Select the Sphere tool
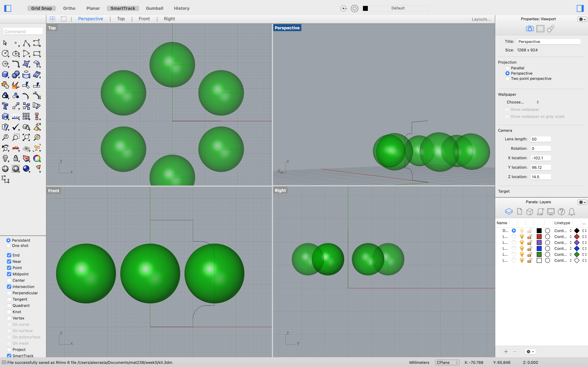Viewport: 588px width, 367px height. [x=16, y=74]
